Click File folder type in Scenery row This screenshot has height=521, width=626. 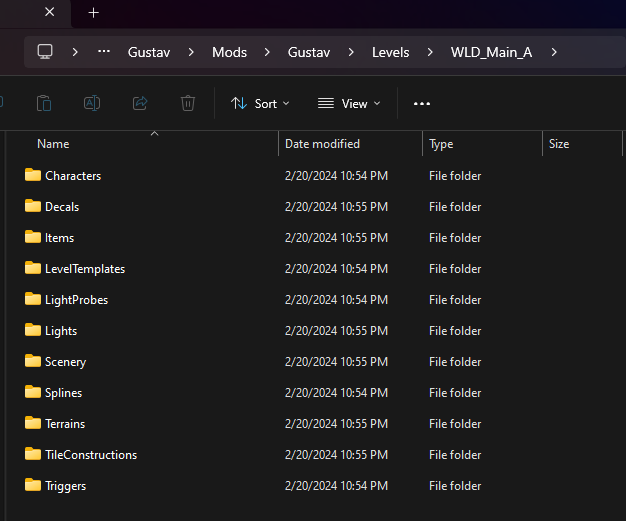[455, 362]
